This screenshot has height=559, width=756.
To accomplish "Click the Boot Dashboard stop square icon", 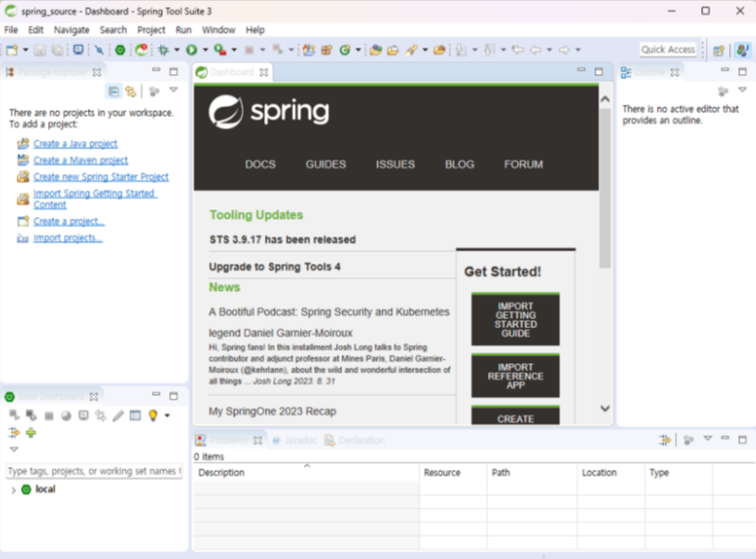I will pyautogui.click(x=49, y=415).
